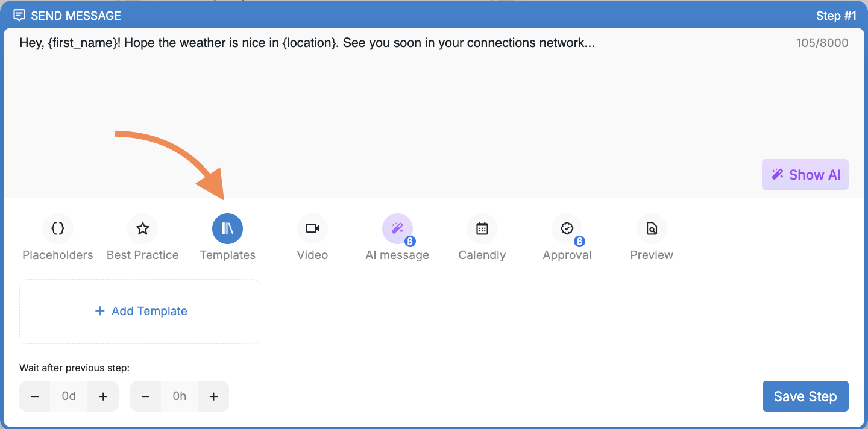Viewport: 868px width, 429px height.
Task: Increase the wait days value
Action: click(x=103, y=396)
